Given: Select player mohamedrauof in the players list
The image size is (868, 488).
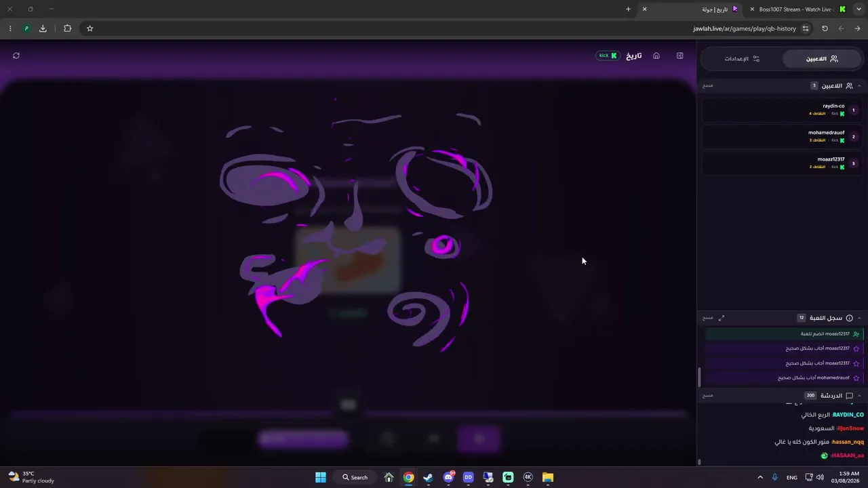Looking at the screenshot, I should (782, 137).
